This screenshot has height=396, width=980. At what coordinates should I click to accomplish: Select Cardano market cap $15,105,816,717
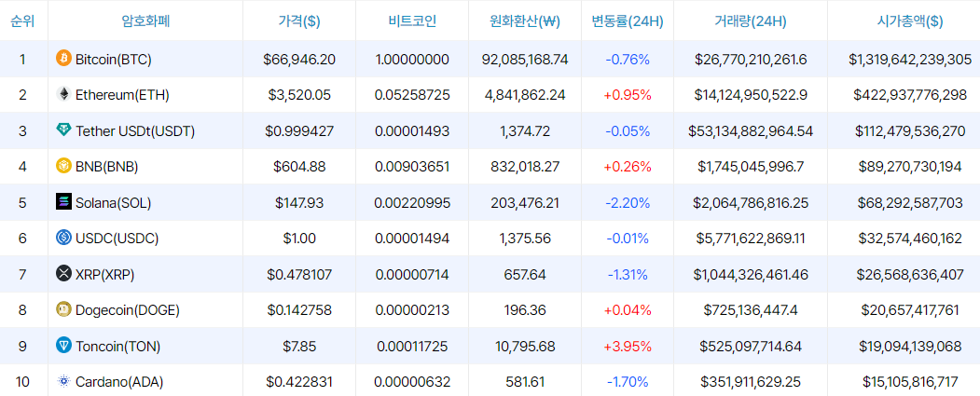click(x=910, y=382)
